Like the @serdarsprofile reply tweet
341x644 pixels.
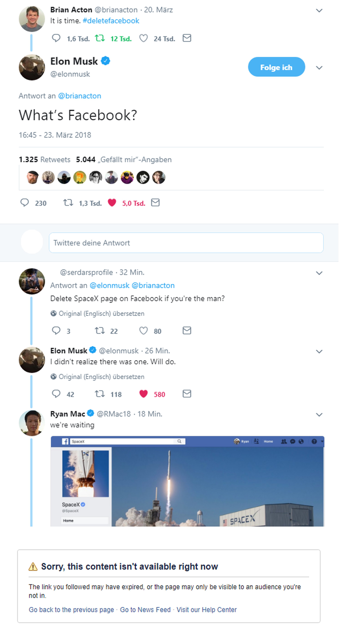(x=143, y=331)
